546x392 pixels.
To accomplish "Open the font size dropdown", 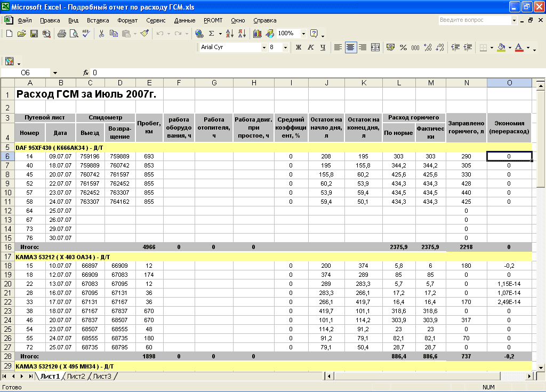I will [x=286, y=47].
